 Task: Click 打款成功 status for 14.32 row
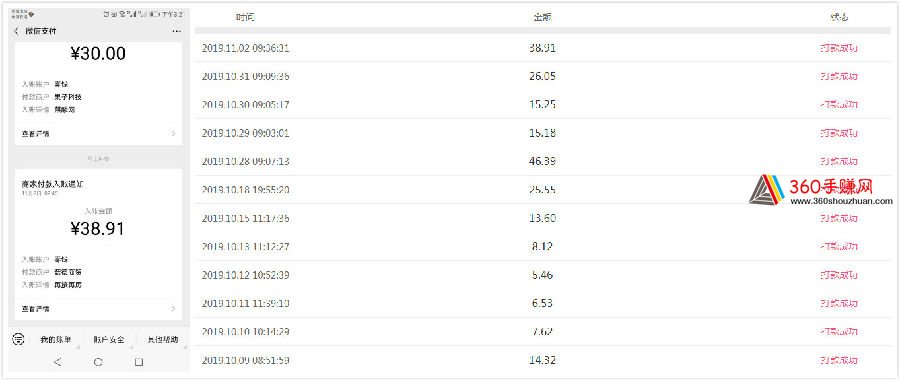839,360
